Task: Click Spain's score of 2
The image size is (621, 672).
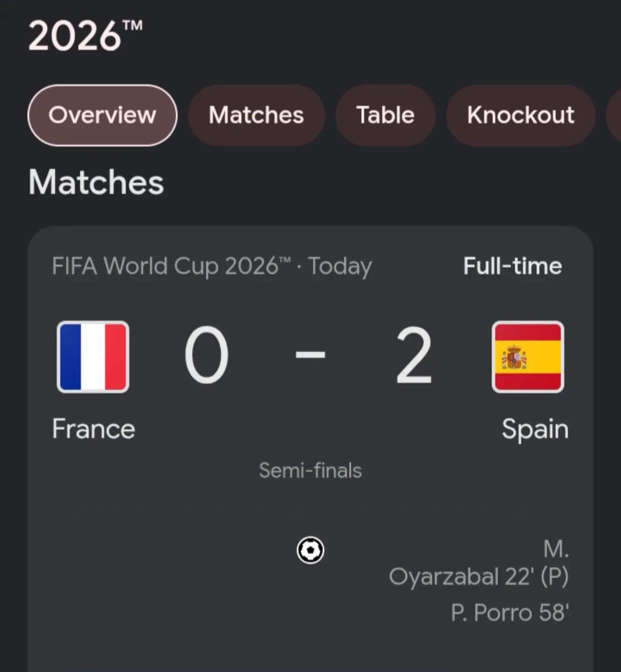Action: click(414, 355)
